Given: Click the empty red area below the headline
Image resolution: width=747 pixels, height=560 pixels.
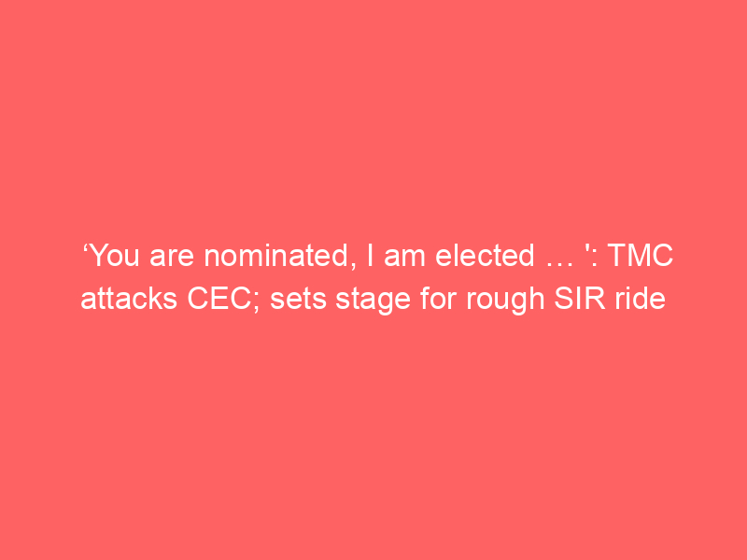Looking at the screenshot, I should point(373,439).
